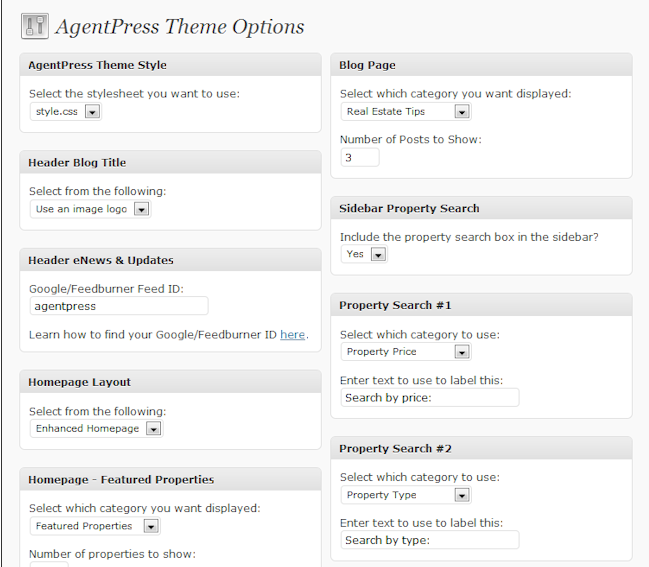The image size is (649, 567).
Task: Toggle the sidebar property search Yes dropdown
Action: coord(364,254)
